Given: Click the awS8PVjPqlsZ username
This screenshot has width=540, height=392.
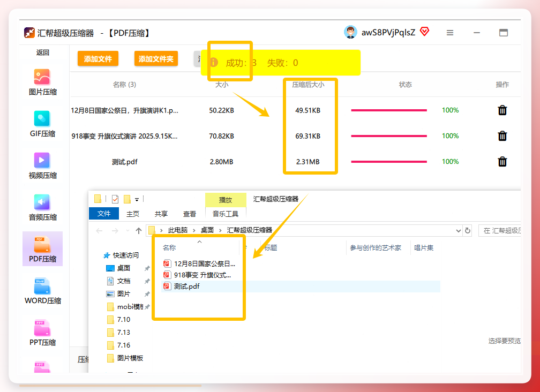Looking at the screenshot, I should 388,32.
